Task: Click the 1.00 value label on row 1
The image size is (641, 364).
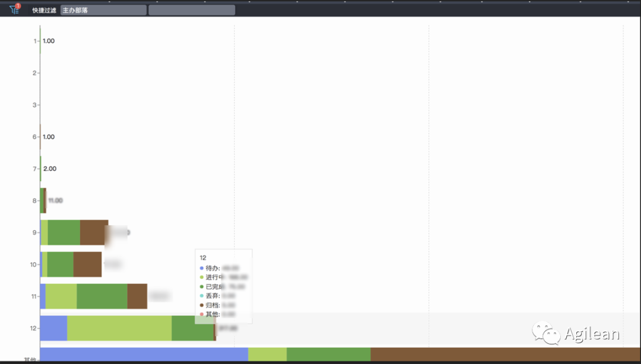Action: (49, 41)
